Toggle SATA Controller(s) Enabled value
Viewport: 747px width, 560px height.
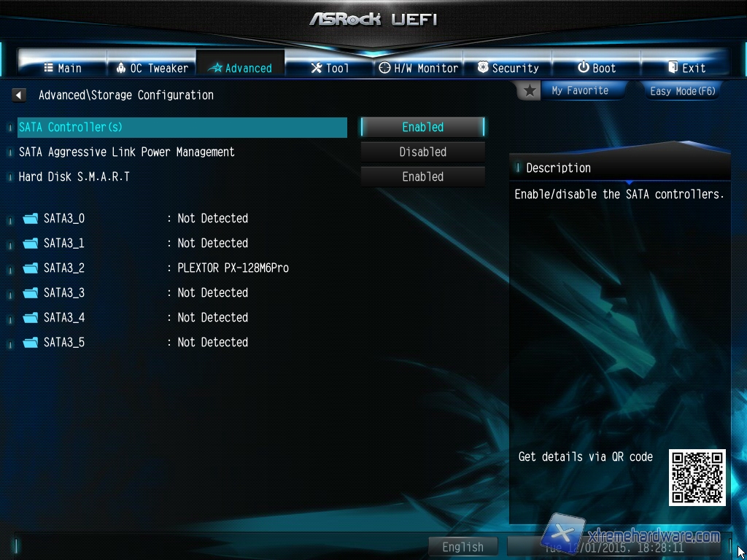click(x=422, y=127)
